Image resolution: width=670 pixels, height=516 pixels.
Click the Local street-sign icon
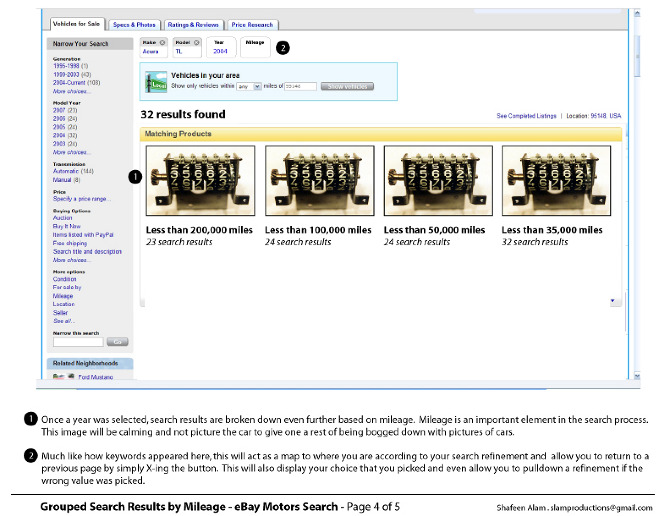(x=156, y=82)
